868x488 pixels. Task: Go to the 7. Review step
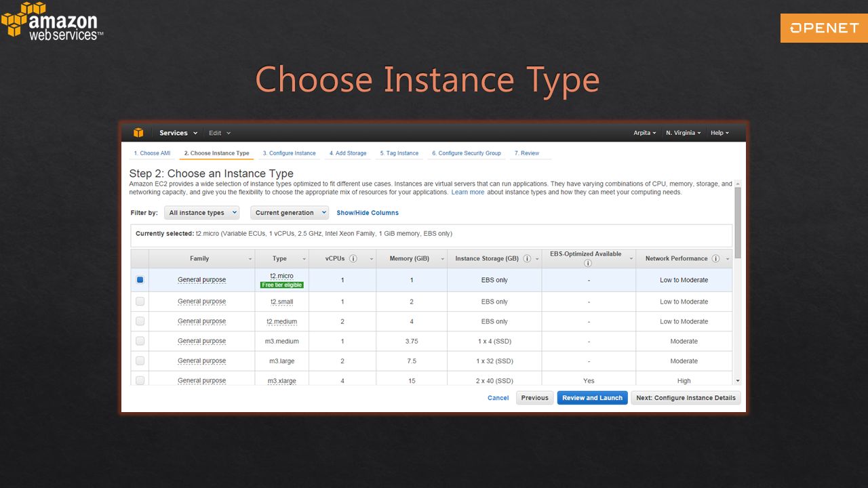527,153
